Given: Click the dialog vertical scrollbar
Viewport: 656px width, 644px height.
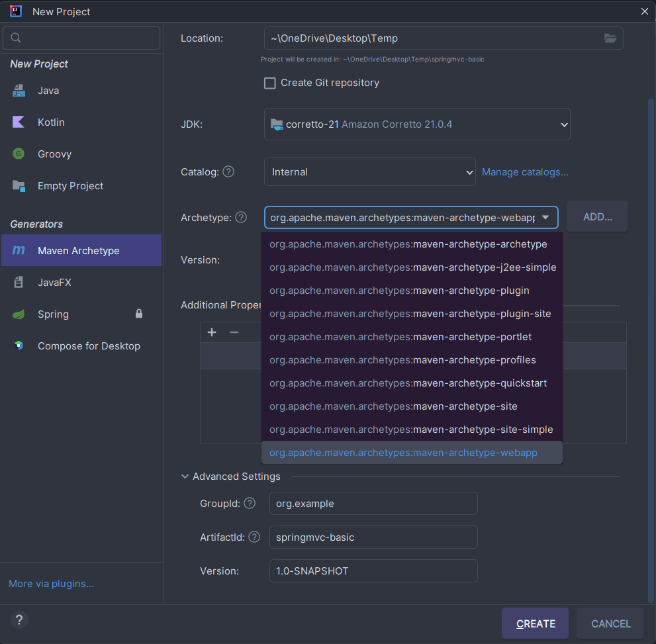Looking at the screenshot, I should [651, 350].
